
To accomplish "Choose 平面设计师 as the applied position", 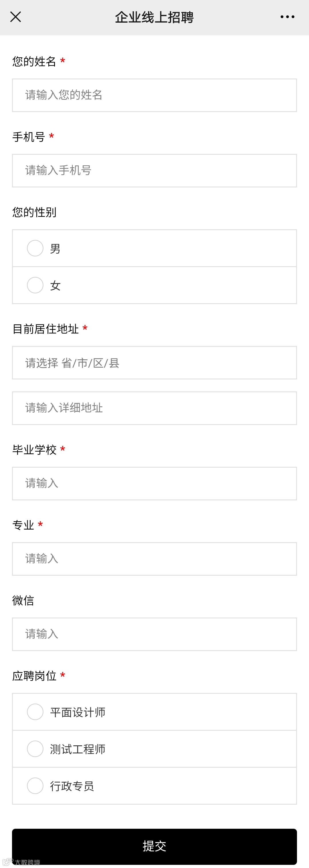I will pyautogui.click(x=35, y=712).
